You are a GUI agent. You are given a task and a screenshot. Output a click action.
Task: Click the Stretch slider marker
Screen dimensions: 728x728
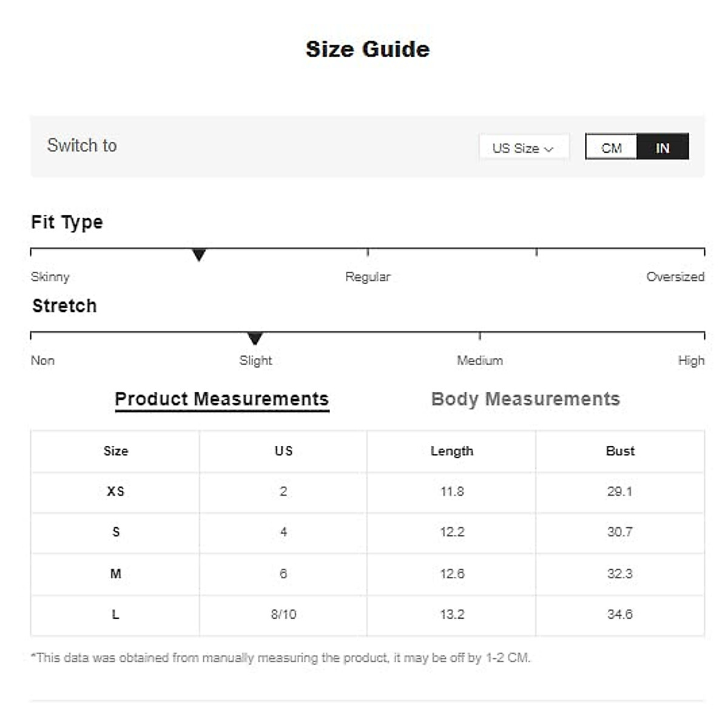tap(255, 339)
